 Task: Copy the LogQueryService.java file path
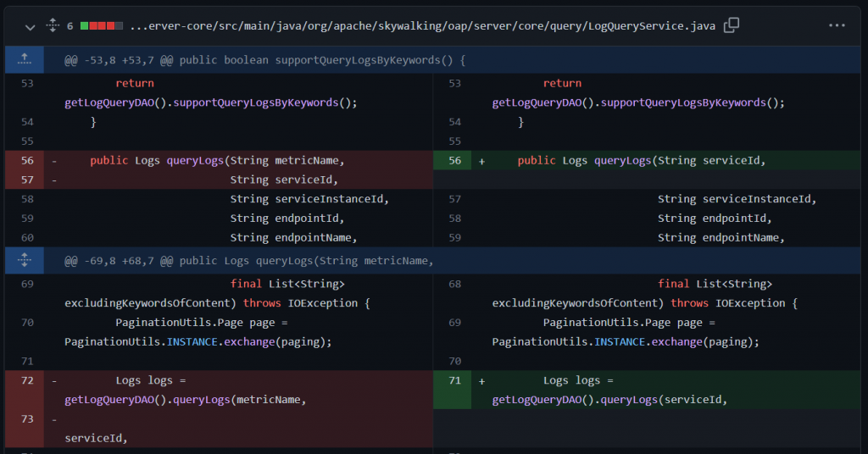coord(732,25)
